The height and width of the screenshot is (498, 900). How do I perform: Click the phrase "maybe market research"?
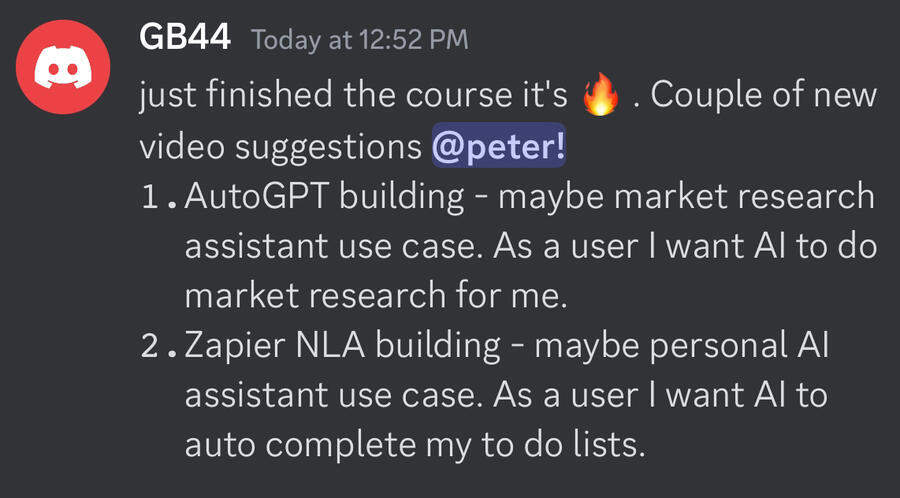point(687,197)
